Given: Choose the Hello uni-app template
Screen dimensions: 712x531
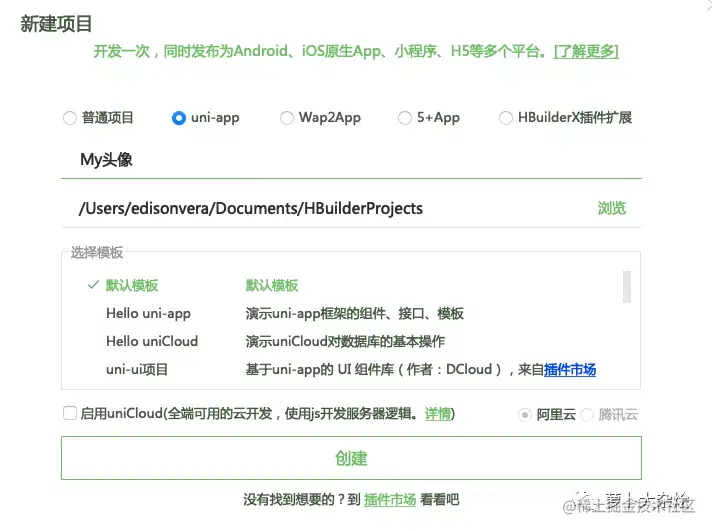Looking at the screenshot, I should click(148, 313).
